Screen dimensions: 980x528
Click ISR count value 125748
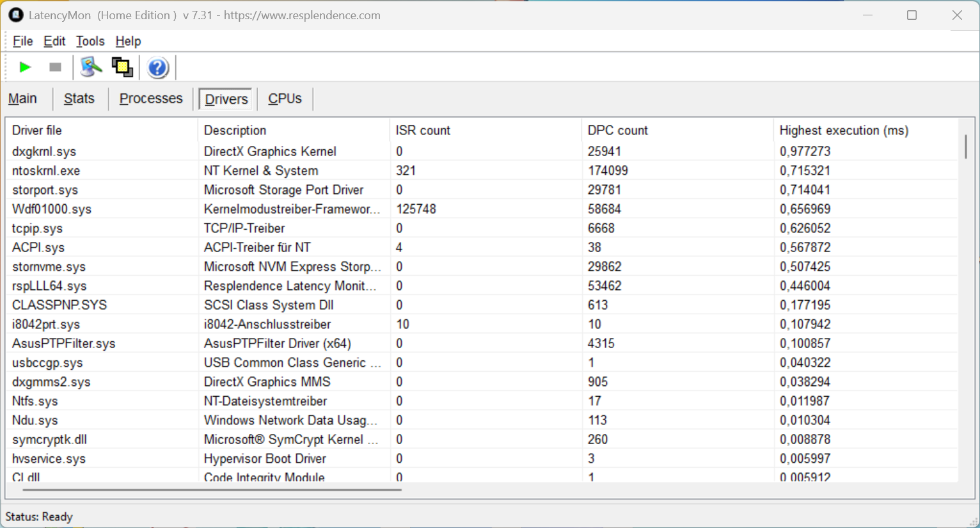coord(416,209)
